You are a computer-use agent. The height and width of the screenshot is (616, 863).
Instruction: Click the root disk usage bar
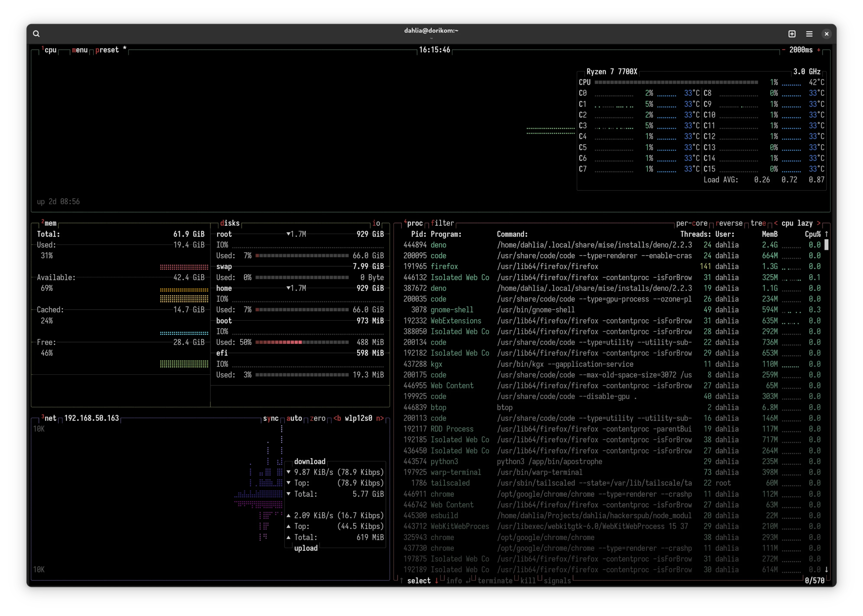[x=302, y=256]
